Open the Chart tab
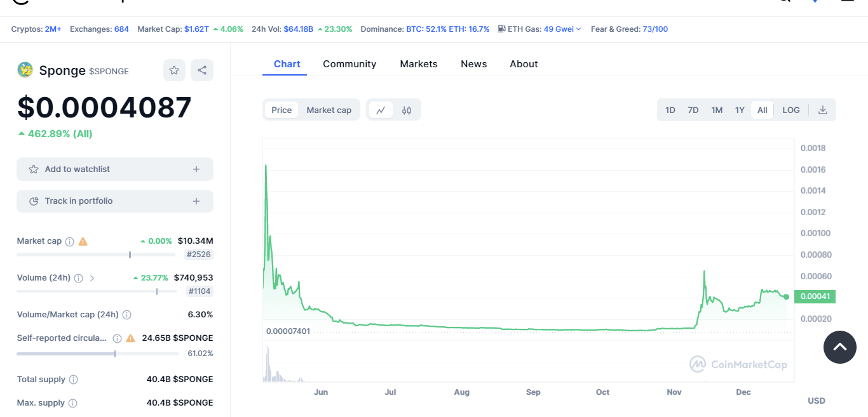 click(x=287, y=64)
